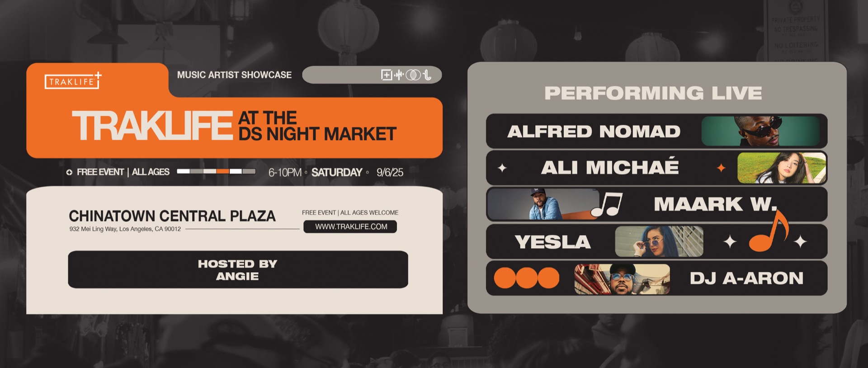
Task: Click the Hosted By Angie button
Action: (x=238, y=270)
